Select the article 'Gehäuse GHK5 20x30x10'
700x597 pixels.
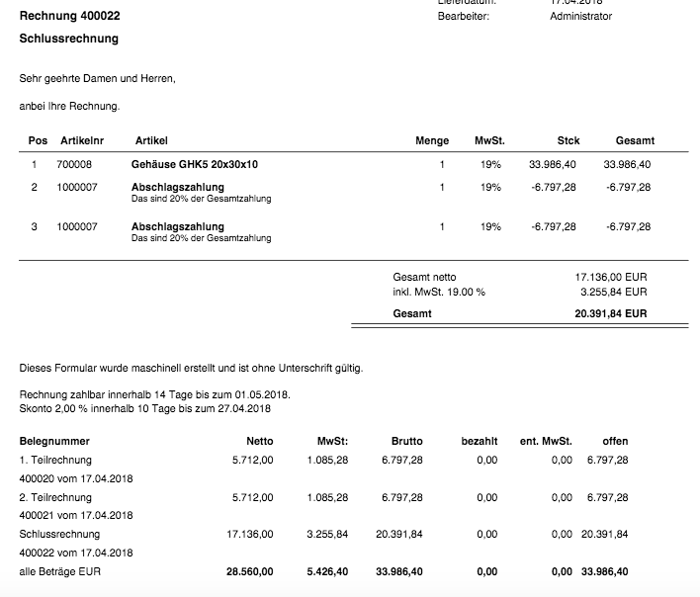coord(194,164)
